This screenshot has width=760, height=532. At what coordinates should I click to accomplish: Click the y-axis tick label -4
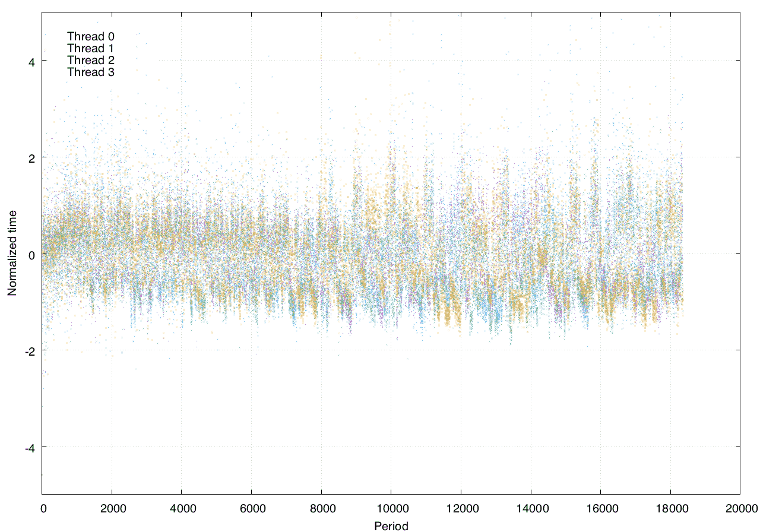coord(31,447)
